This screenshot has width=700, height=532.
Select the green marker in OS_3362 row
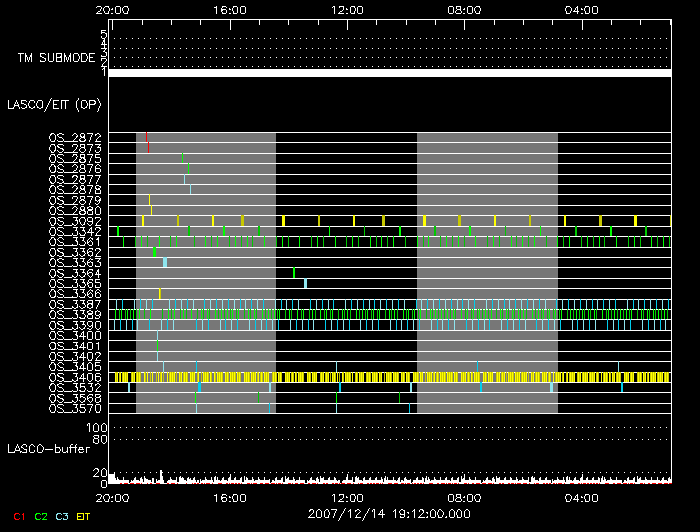[154, 252]
